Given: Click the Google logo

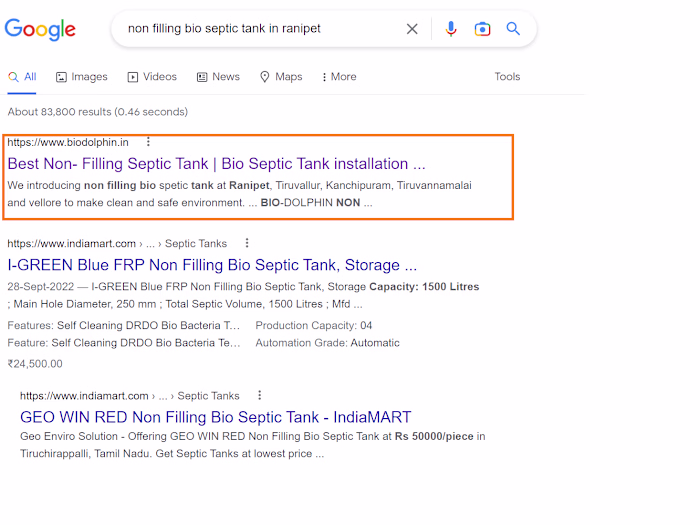Looking at the screenshot, I should click(40, 29).
